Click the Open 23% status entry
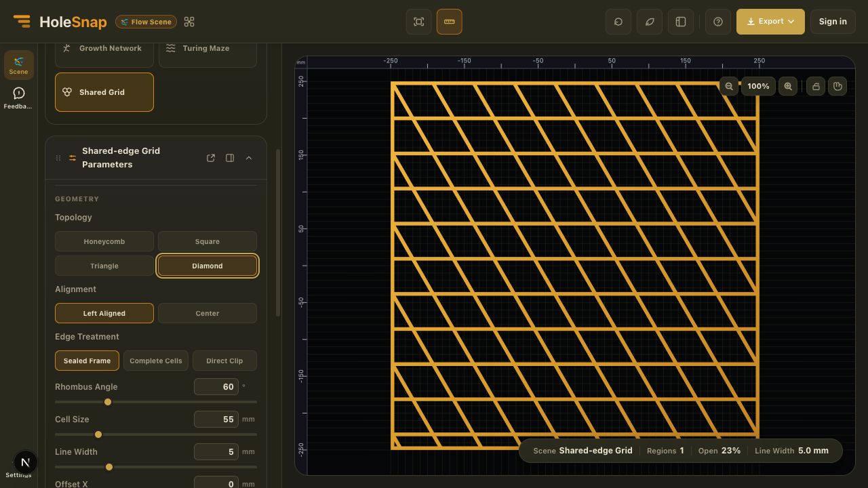 pyautogui.click(x=719, y=450)
